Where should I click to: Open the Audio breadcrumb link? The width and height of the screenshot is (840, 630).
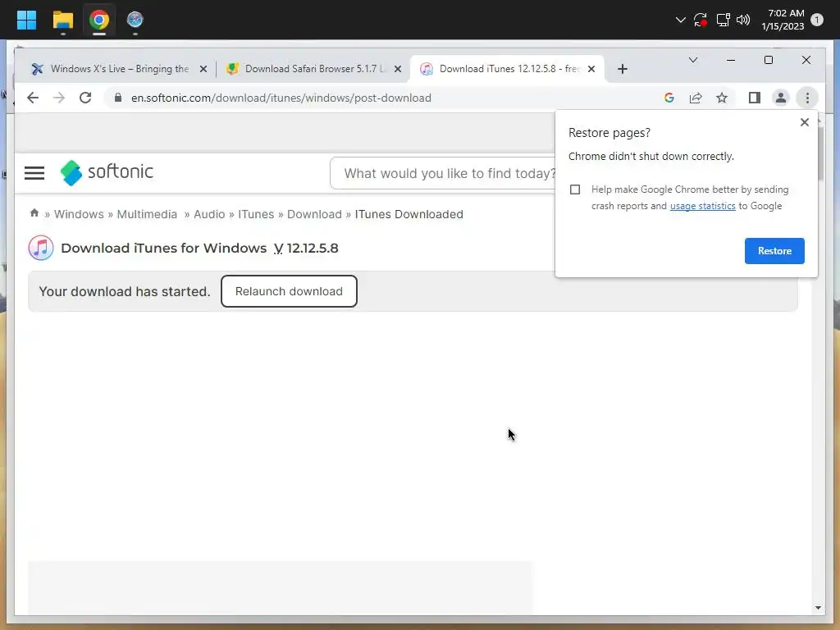209,214
